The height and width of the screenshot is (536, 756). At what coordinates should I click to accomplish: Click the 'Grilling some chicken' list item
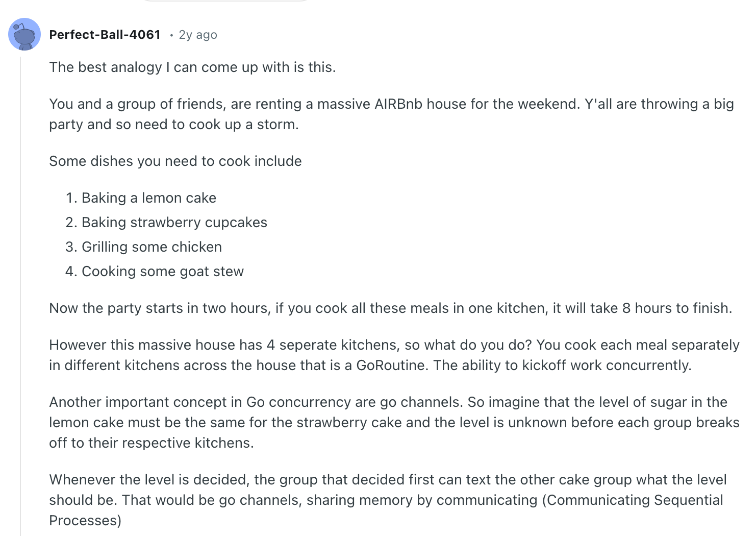point(152,247)
